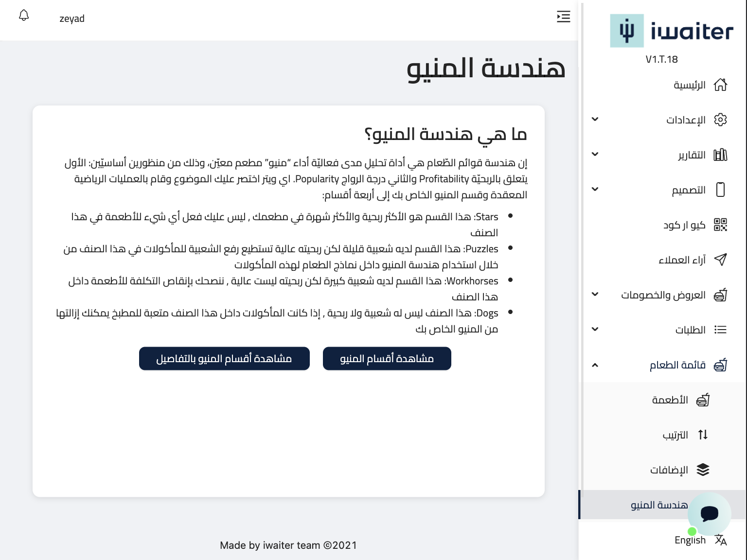Click the view menu sections button
This screenshot has height=560, width=747.
[387, 359]
